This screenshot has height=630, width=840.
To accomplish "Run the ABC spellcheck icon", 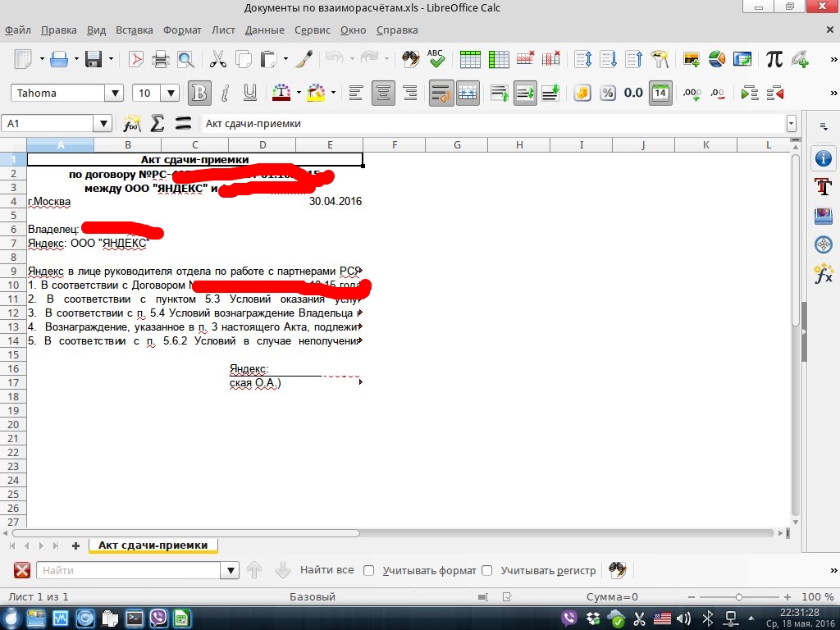I will pyautogui.click(x=436, y=59).
